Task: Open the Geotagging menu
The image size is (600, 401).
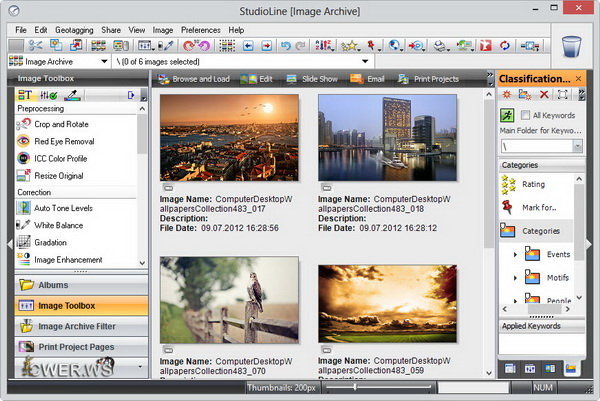Action: click(x=75, y=30)
